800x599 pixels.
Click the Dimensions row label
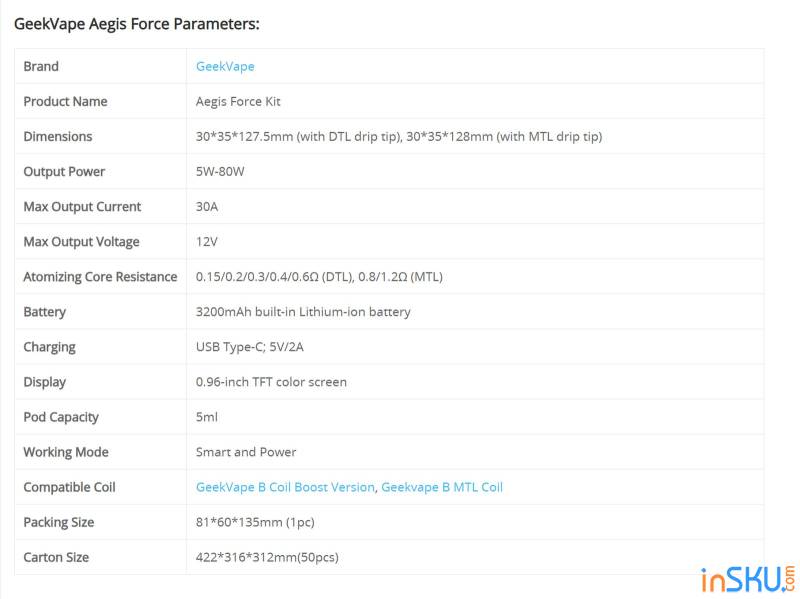[58, 136]
